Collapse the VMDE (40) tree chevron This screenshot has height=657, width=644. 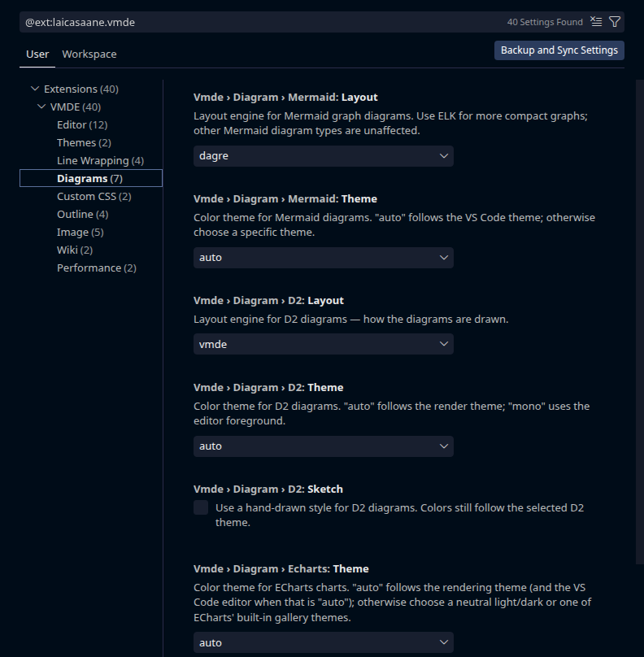click(41, 107)
